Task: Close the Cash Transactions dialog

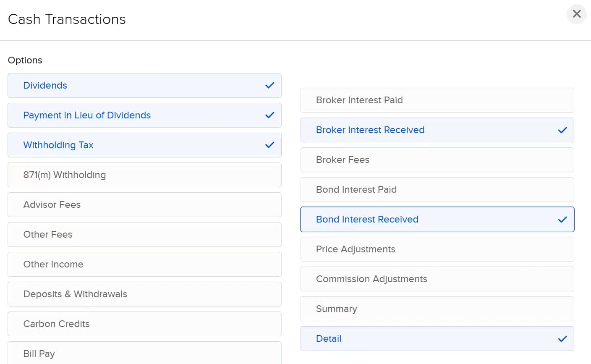Action: [577, 14]
